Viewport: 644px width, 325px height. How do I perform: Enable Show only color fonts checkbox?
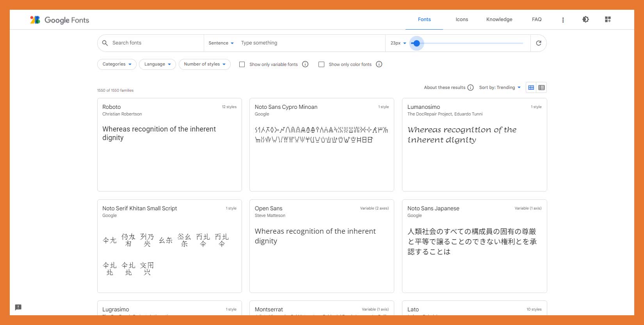point(322,64)
